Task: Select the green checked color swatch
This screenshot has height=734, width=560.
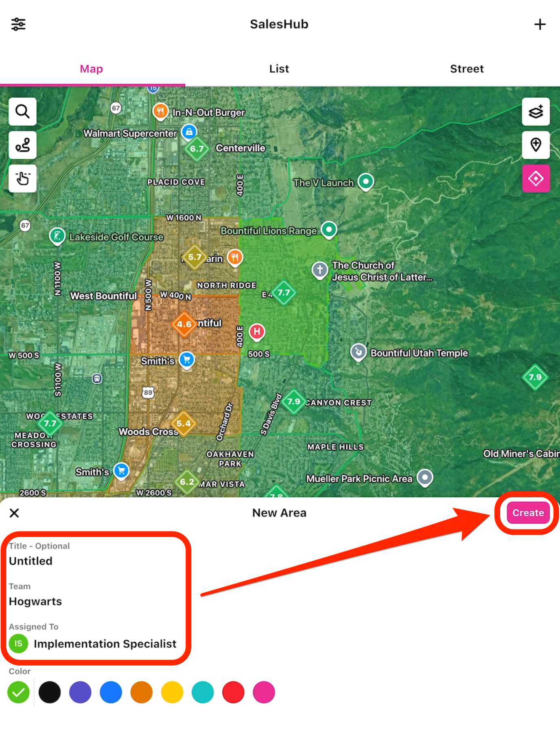Action: click(x=19, y=692)
